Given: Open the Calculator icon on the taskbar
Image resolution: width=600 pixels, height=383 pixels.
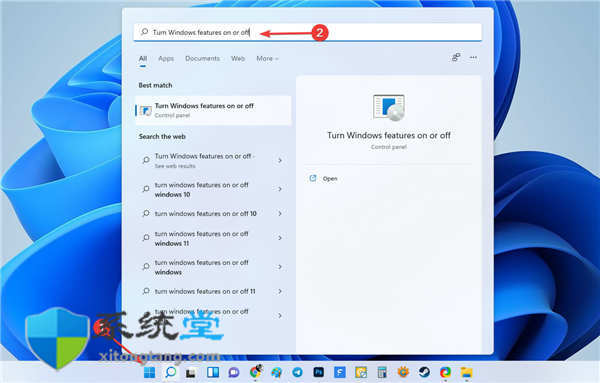Looking at the screenshot, I should tap(382, 372).
